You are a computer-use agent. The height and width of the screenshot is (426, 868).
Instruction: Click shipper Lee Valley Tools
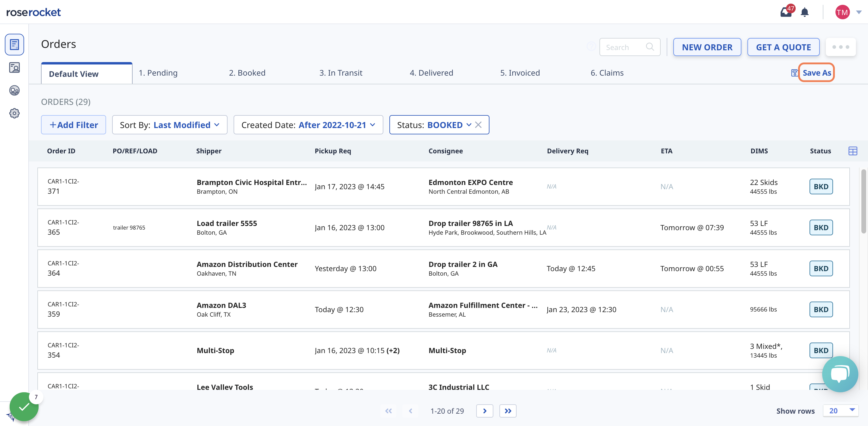pyautogui.click(x=225, y=387)
